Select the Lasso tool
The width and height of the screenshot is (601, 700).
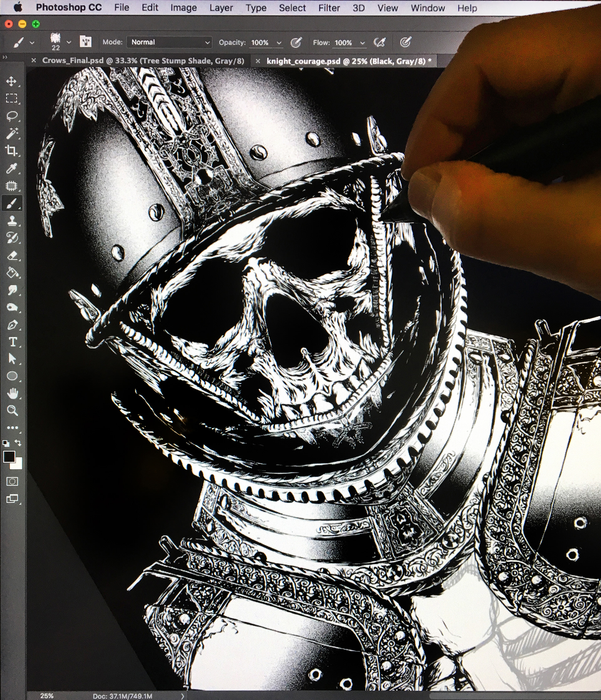(x=12, y=116)
